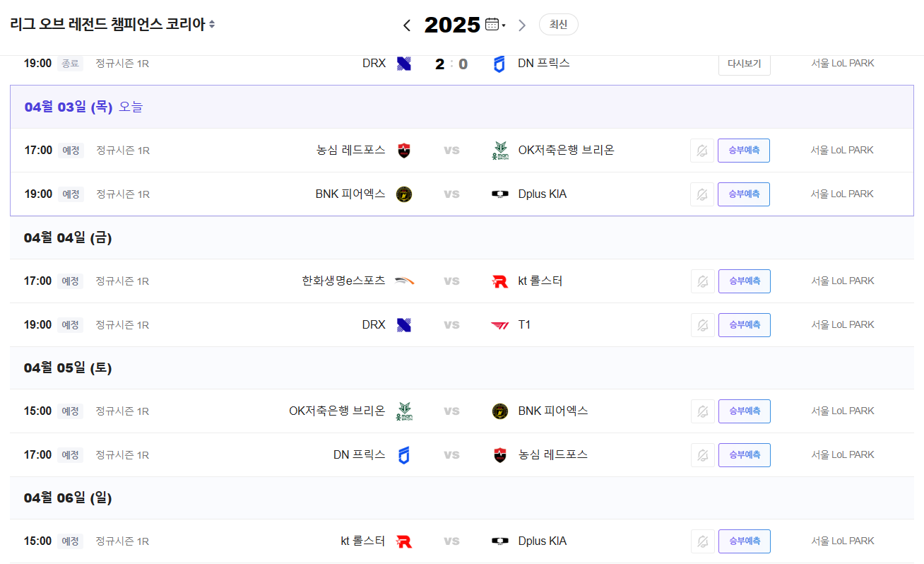
Task: Click the 최신 button
Action: point(559,25)
